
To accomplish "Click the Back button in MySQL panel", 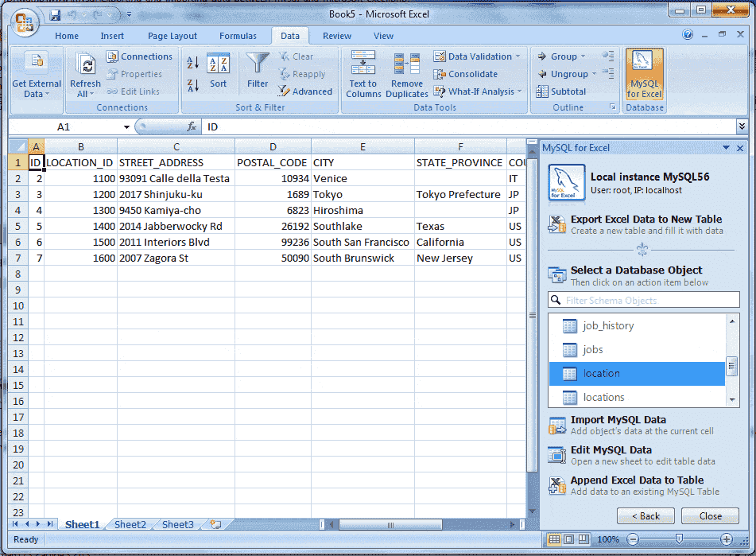I will click(646, 516).
